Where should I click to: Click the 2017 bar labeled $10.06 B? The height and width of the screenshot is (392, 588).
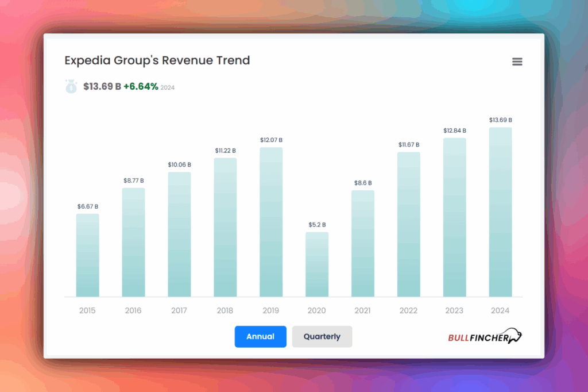pos(179,235)
